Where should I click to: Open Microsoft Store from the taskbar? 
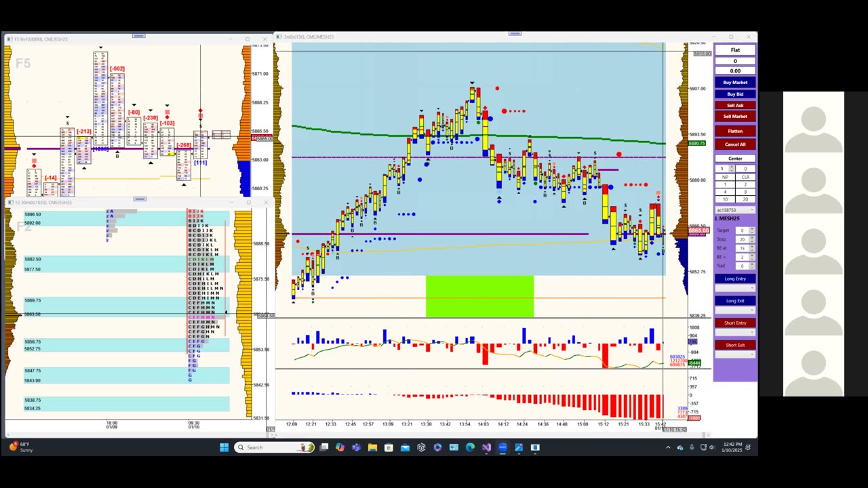[389, 447]
